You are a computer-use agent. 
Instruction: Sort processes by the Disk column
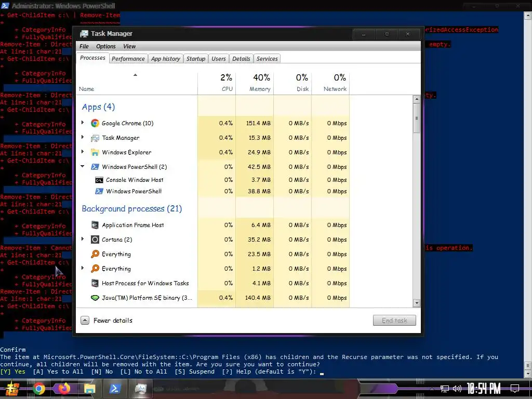pyautogui.click(x=293, y=83)
